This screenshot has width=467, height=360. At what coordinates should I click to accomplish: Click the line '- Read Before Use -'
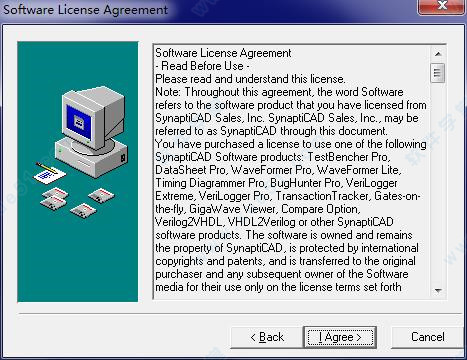pyautogui.click(x=203, y=66)
